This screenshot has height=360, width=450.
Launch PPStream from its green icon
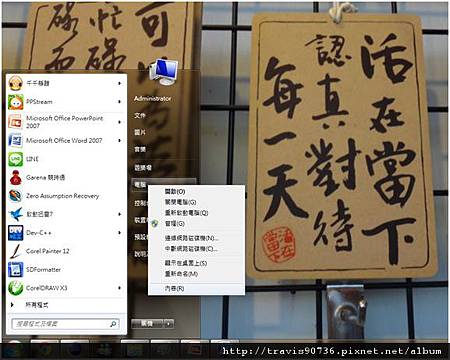pyautogui.click(x=15, y=102)
